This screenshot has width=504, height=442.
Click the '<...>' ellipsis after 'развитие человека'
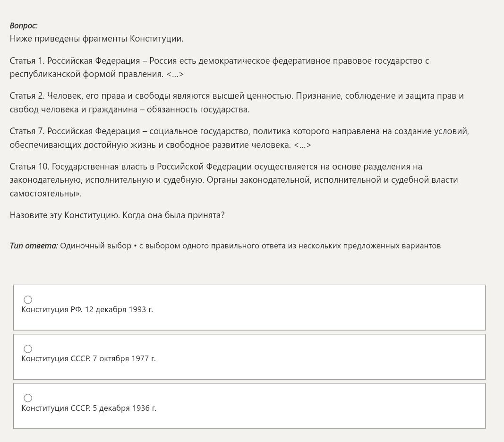(302, 145)
